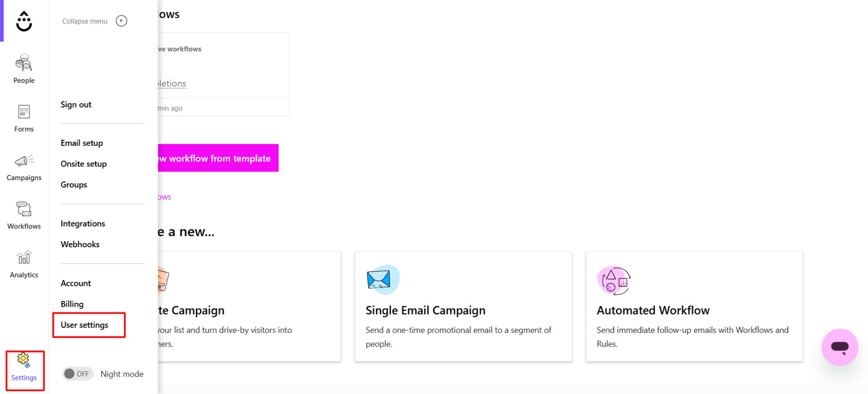The width and height of the screenshot is (868, 394).
Task: Open Groups settings
Action: (74, 185)
